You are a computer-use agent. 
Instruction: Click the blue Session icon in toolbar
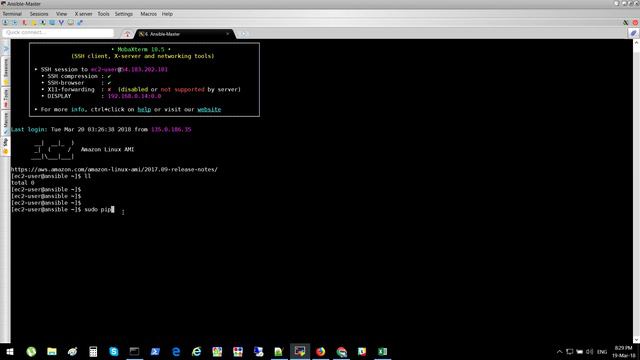coord(5,22)
